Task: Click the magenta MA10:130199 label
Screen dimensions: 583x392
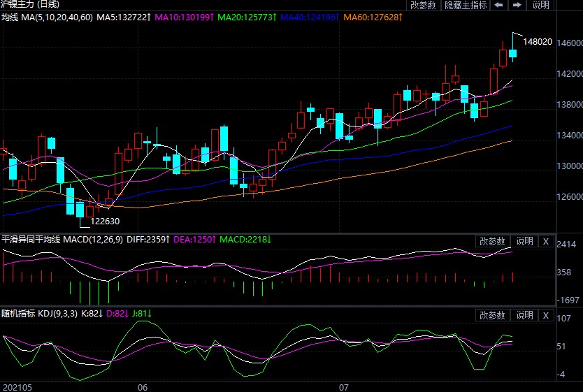Action: pyautogui.click(x=185, y=16)
